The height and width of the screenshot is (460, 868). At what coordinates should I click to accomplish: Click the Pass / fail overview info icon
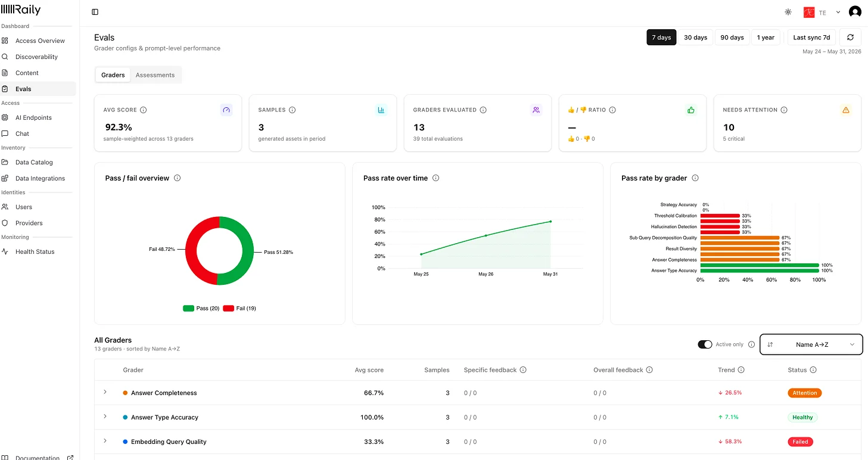[178, 178]
